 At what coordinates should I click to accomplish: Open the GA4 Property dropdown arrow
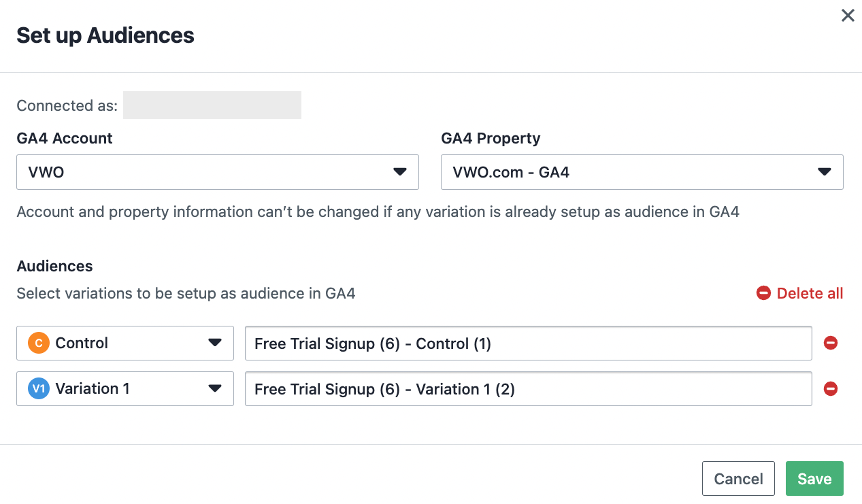825,172
